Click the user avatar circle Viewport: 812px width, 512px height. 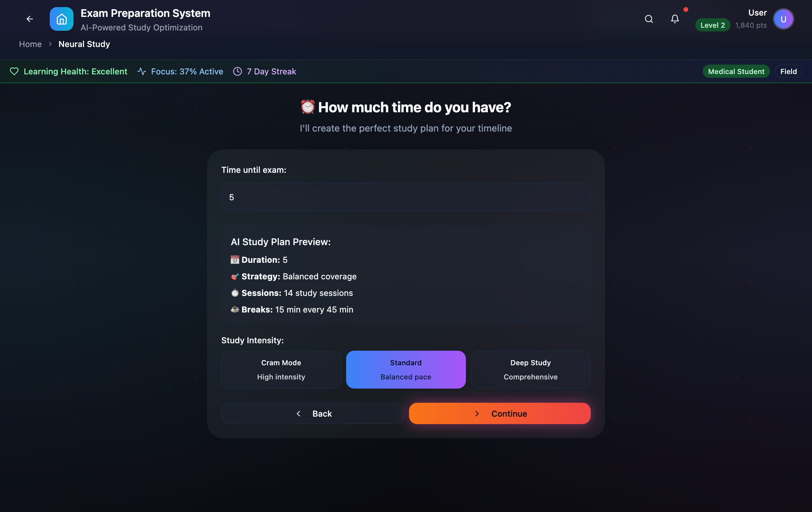click(x=783, y=19)
